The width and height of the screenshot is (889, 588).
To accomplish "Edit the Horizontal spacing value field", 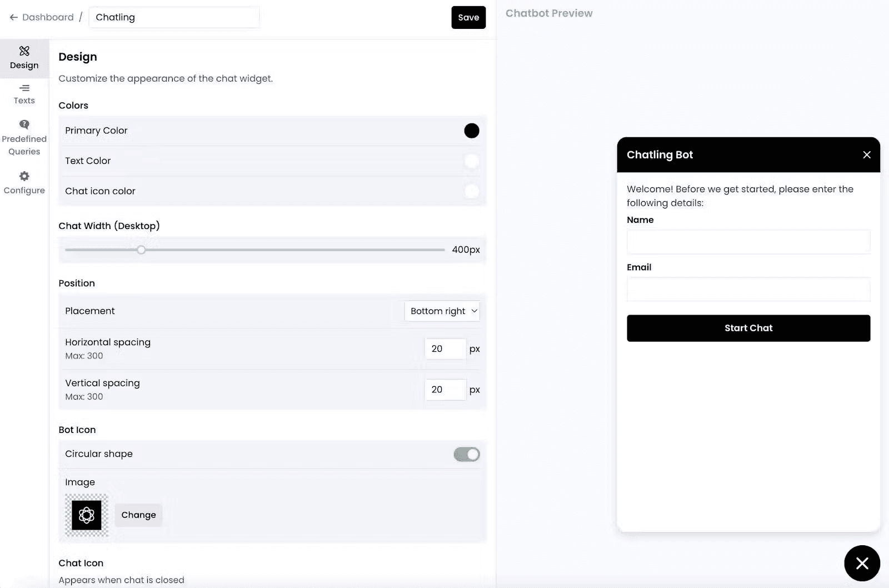I will 445,349.
